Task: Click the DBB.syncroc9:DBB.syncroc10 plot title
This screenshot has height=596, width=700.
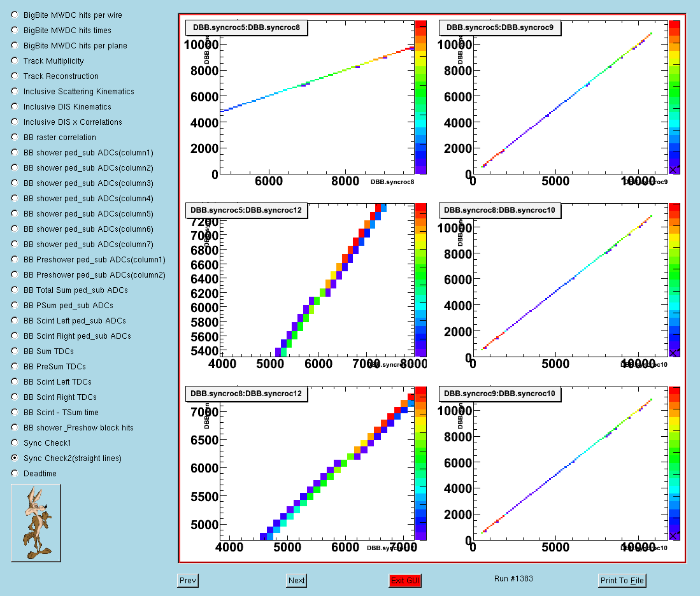Action: [500, 394]
